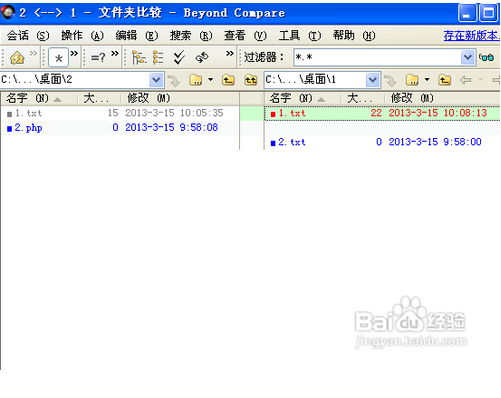Maximize the Beyond Compare window
This screenshot has height=398, width=501.
tap(489, 13)
